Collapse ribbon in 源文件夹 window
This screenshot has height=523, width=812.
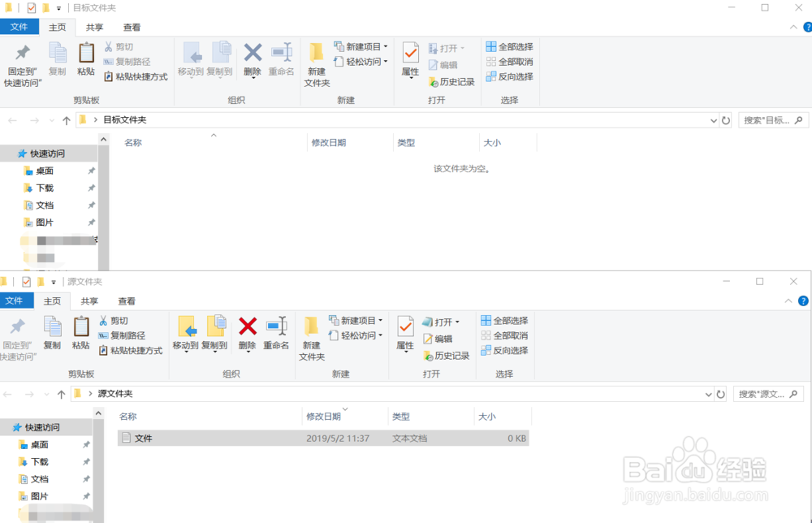coord(788,300)
